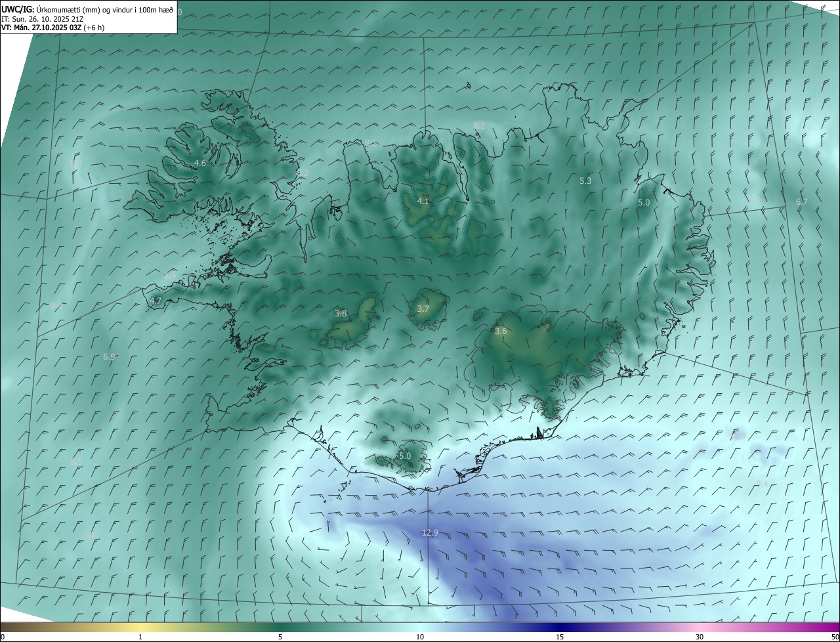This screenshot has width=840, height=642.
Task: Click the 6.7 value label
Action: tap(802, 202)
